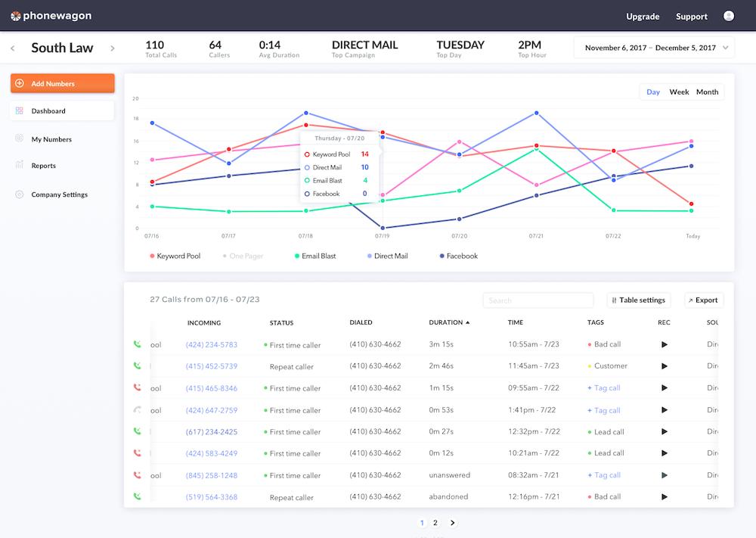This screenshot has width=756, height=538.
Task: Open caller number (424) 234-5783
Action: [212, 344]
